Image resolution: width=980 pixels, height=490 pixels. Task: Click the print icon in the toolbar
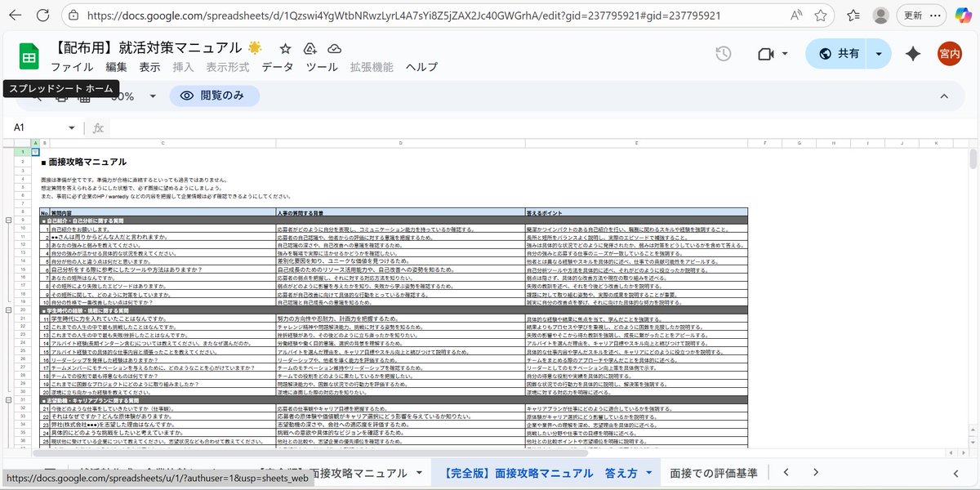[62, 96]
